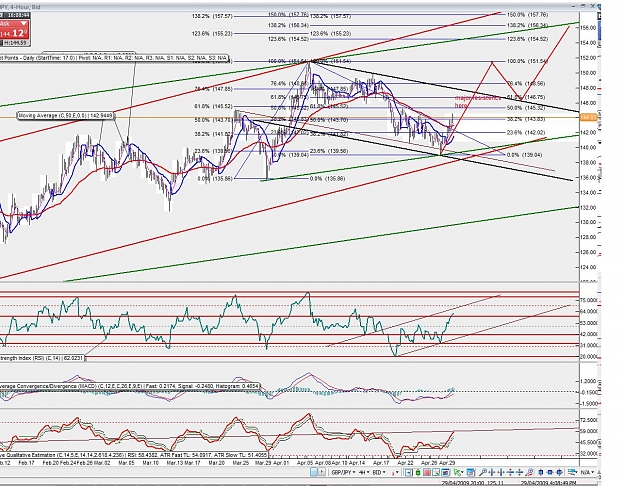Click the middle blue scale box icon
This screenshot has height=486, width=625.
pos(550,473)
